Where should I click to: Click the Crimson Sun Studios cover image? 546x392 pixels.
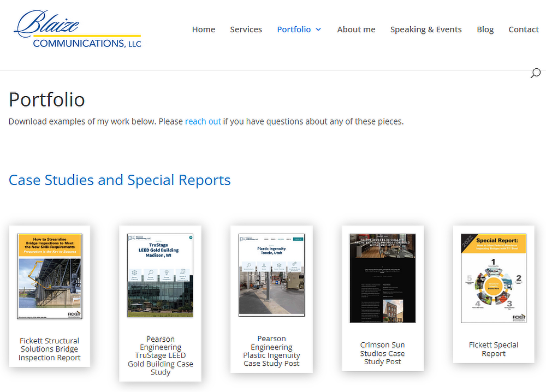coord(382,278)
